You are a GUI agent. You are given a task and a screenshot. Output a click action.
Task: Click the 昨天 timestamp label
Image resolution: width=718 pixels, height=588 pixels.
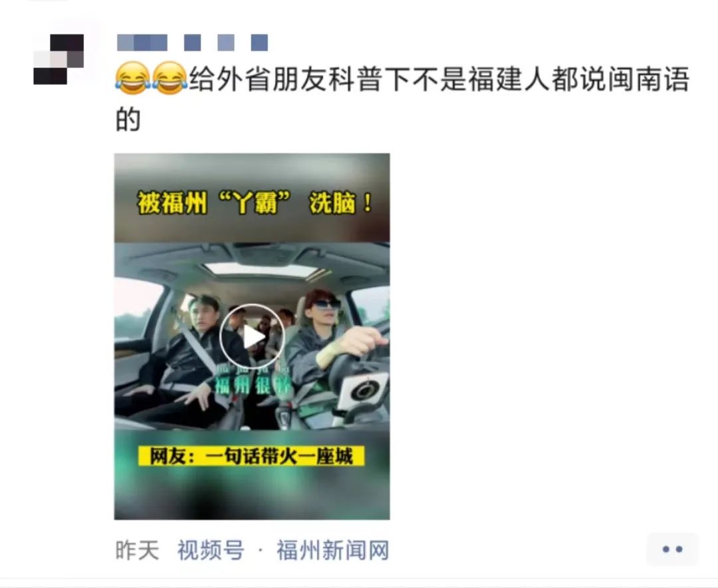click(x=137, y=549)
